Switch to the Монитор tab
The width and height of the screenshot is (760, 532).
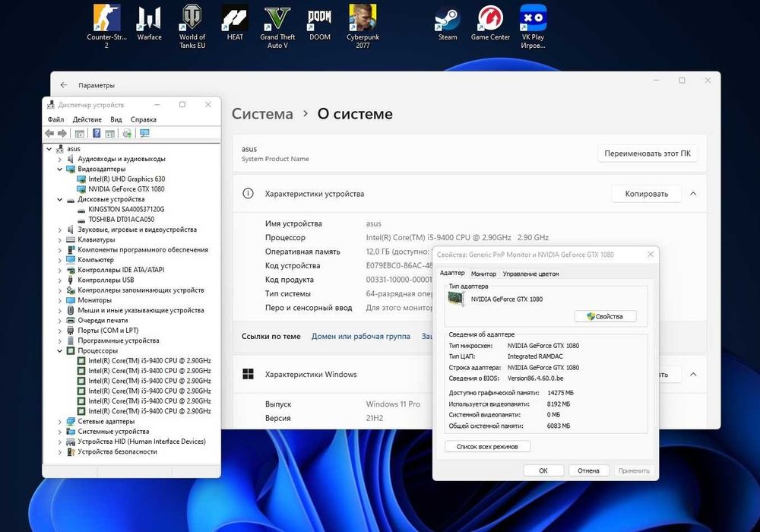tap(483, 274)
